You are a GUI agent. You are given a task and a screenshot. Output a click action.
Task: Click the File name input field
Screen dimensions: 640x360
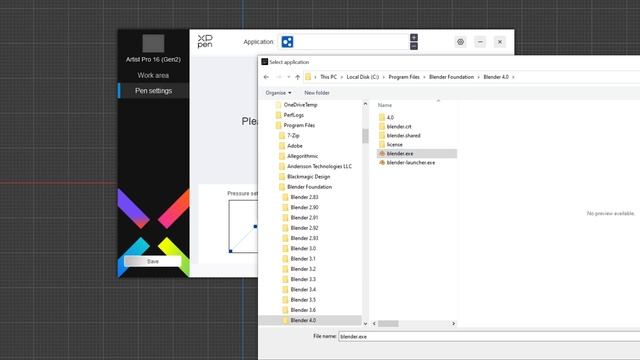tap(489, 337)
